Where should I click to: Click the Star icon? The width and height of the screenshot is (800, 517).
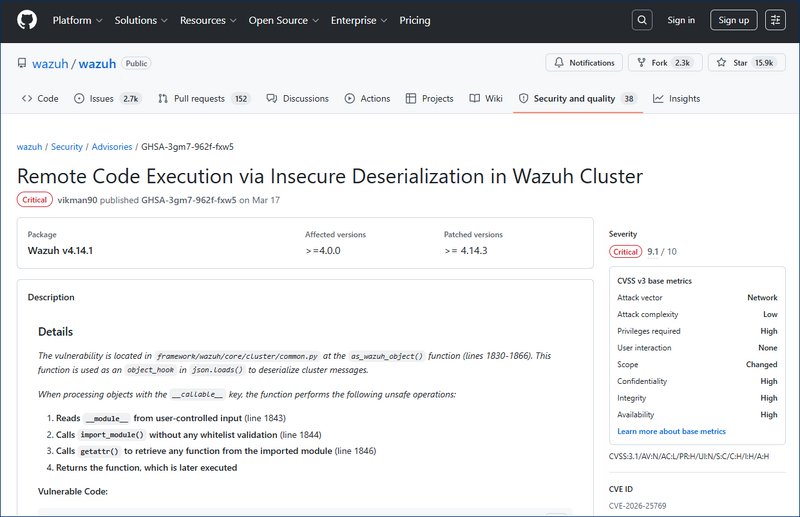click(x=721, y=62)
